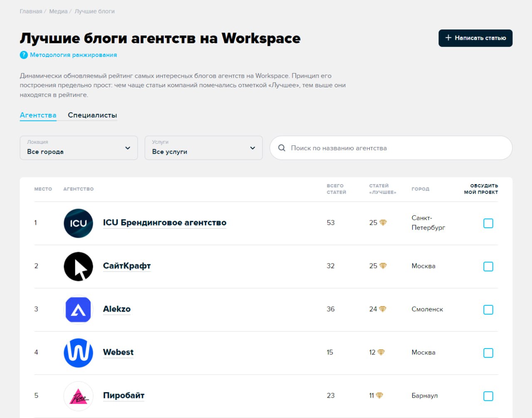Go to Главная breadcrumb

tap(31, 11)
